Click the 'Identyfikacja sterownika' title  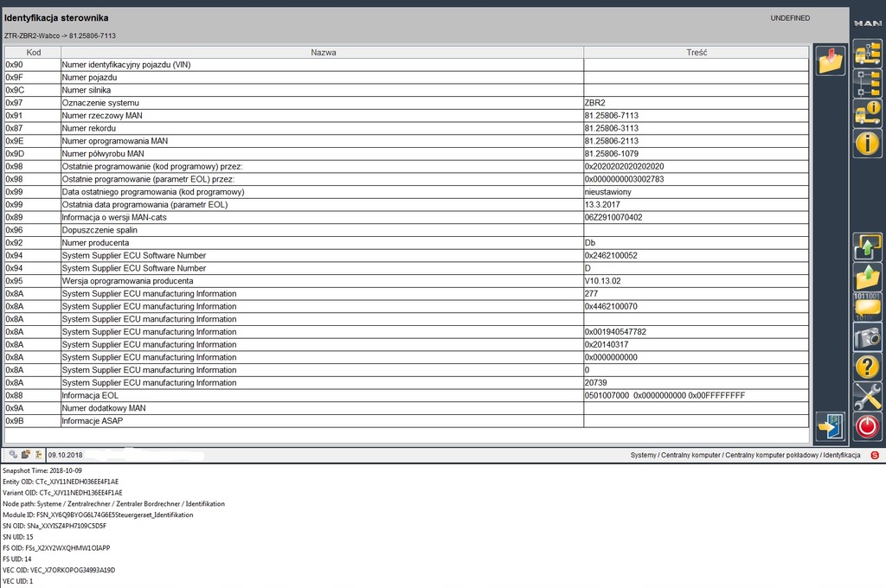56,18
